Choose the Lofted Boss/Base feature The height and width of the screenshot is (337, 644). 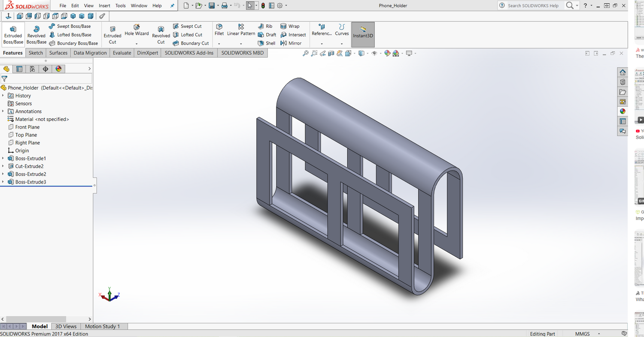click(x=70, y=35)
